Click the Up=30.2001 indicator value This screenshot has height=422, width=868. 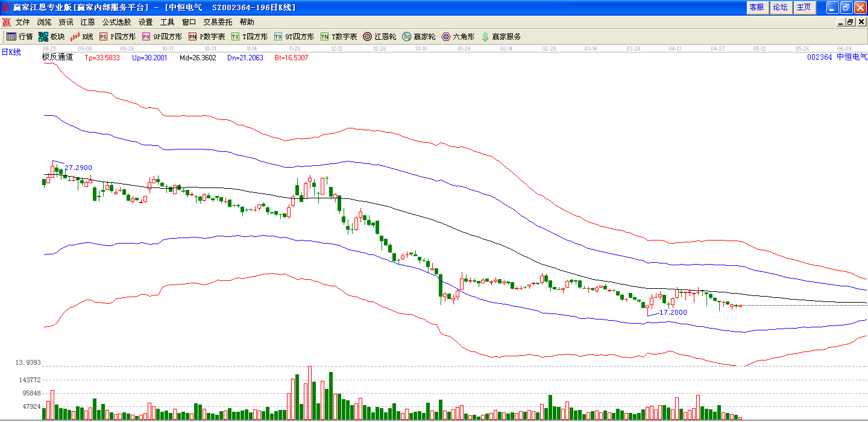(x=149, y=58)
